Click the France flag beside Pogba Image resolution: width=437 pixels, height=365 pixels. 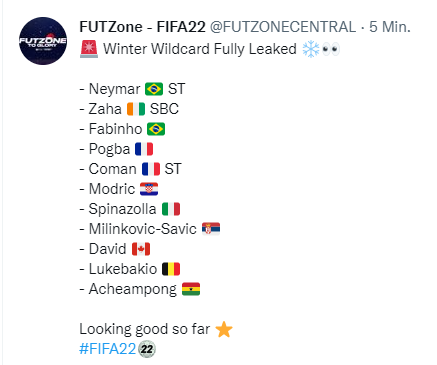[144, 149]
